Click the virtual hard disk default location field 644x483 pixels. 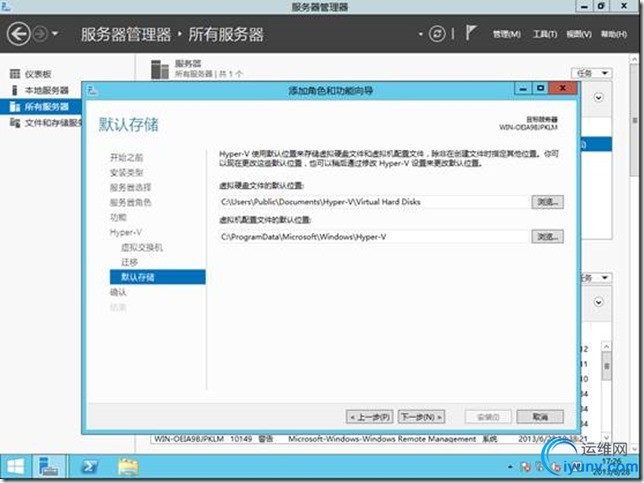373,202
